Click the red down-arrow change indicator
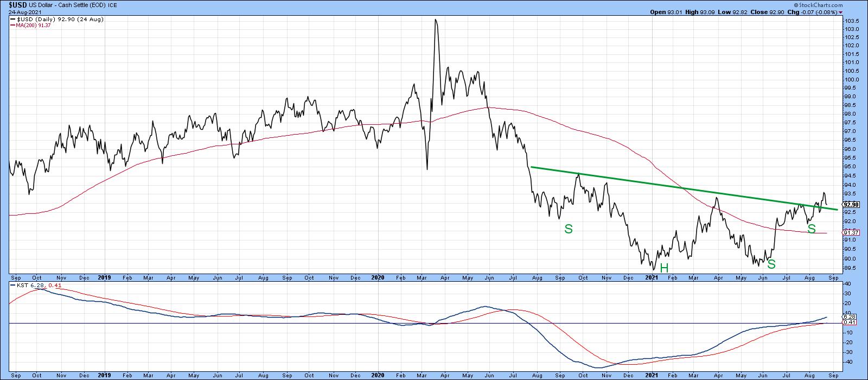868x380 pixels. click(x=840, y=11)
